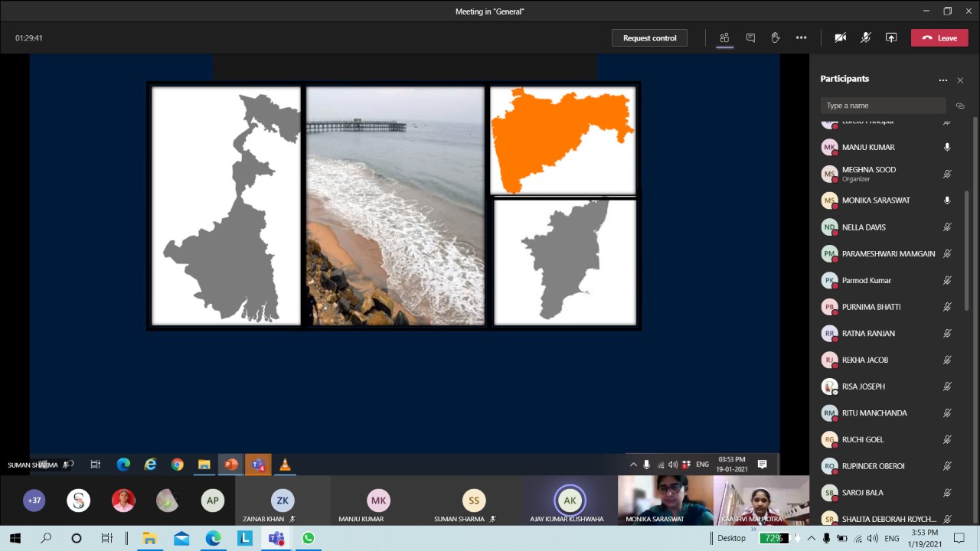
Task: Open More actions menu in meeting toolbar
Action: (x=801, y=37)
